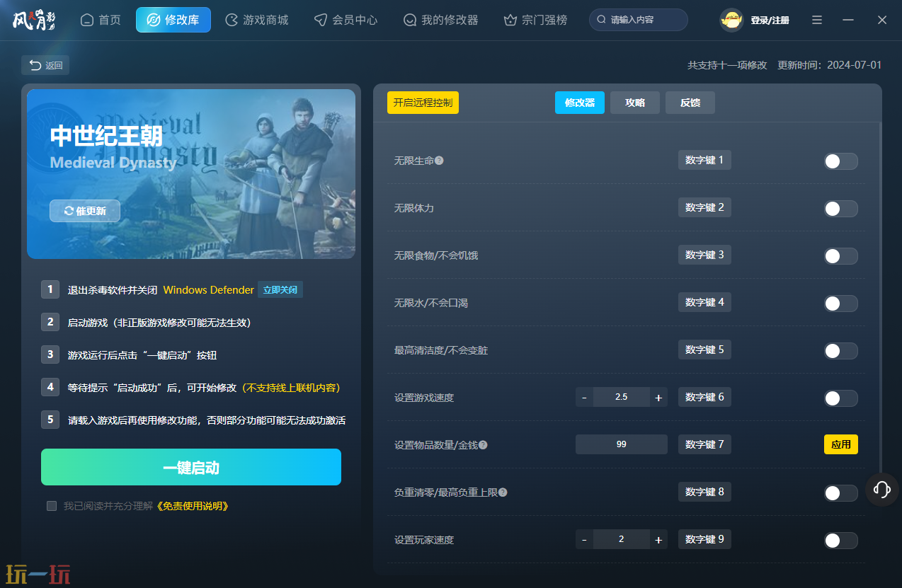The height and width of the screenshot is (588, 902).
Task: Click the Windows Defender text
Action: point(208,290)
